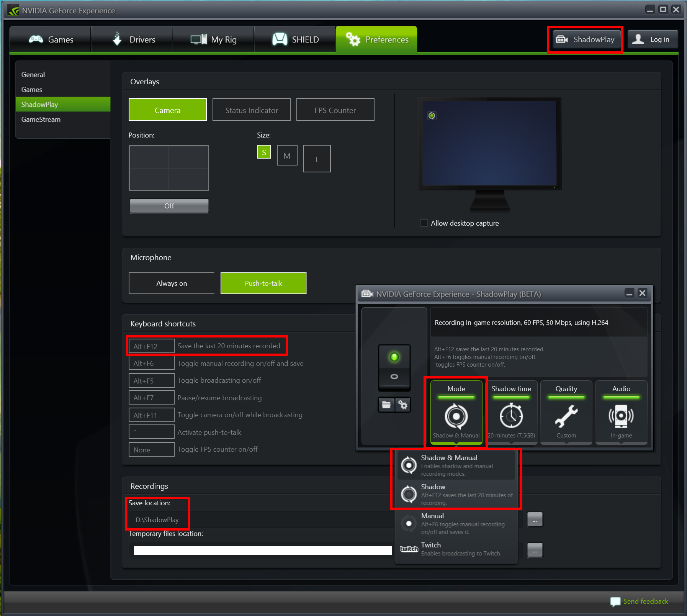Click the download arrow icon on Drivers tab
The height and width of the screenshot is (616, 687).
pyautogui.click(x=117, y=39)
